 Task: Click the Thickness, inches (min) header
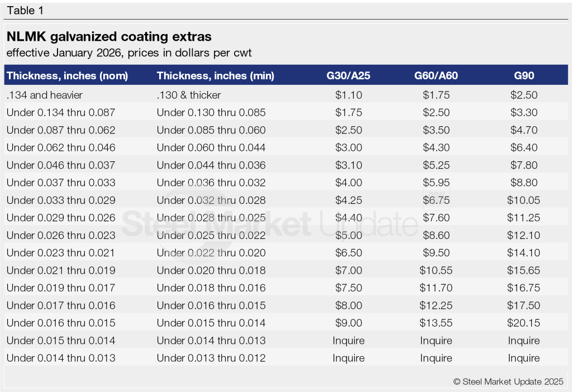(x=216, y=75)
